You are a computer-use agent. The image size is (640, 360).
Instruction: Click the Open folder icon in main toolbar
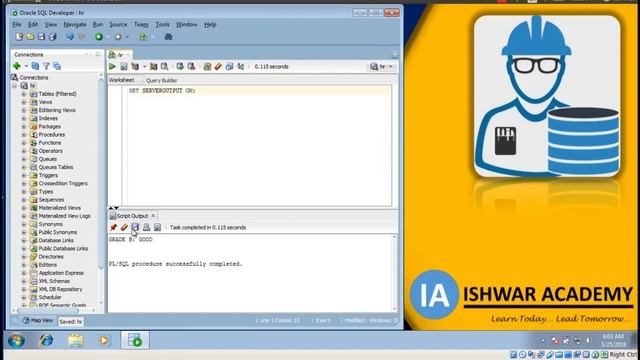coord(30,37)
